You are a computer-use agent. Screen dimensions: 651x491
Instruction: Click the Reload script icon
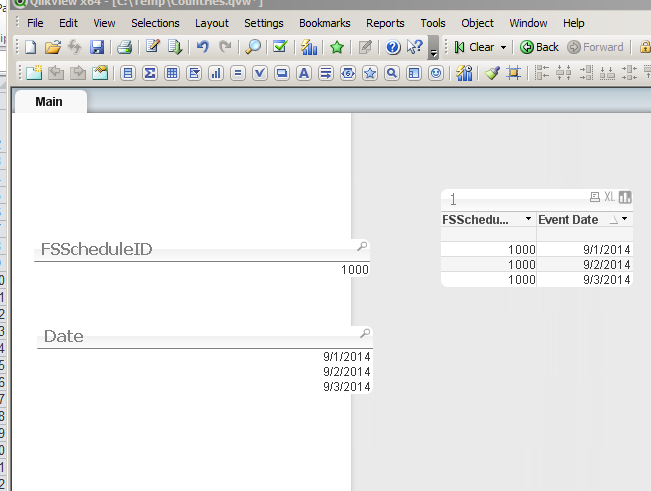[175, 47]
